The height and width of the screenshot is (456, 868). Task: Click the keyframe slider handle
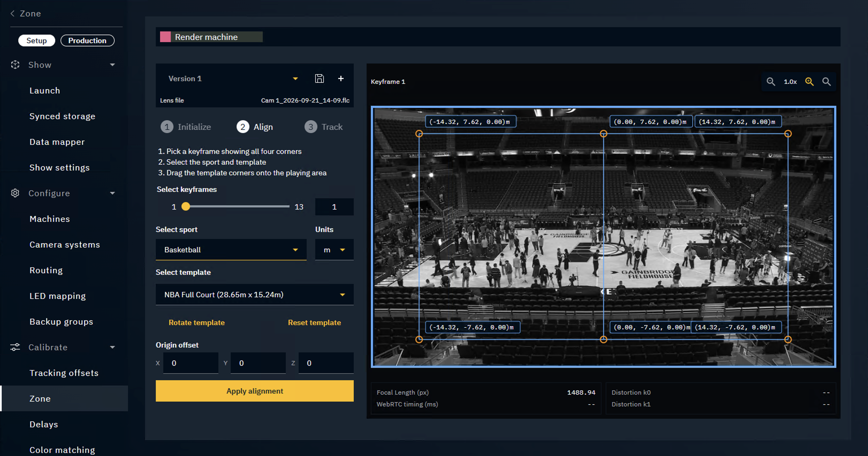coord(186,207)
